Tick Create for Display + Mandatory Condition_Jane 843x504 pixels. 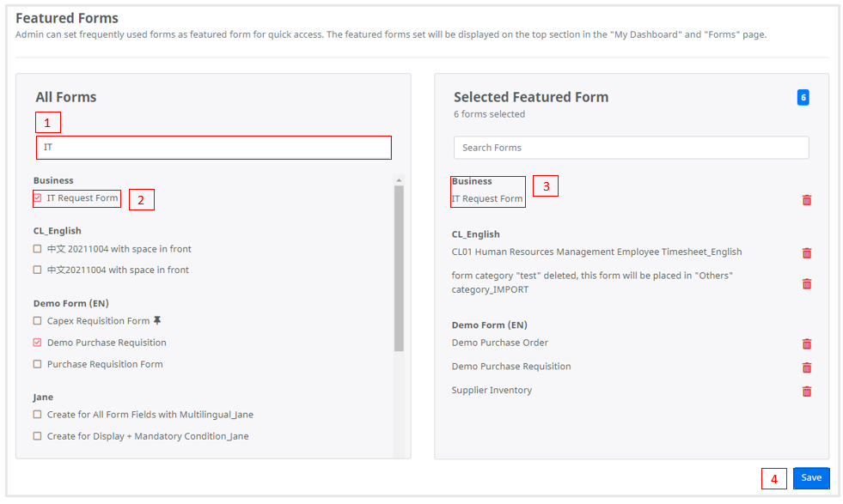37,436
